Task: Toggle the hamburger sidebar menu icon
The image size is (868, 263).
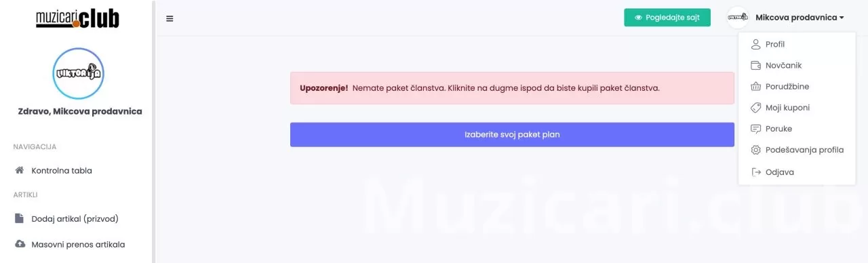Action: tap(170, 18)
